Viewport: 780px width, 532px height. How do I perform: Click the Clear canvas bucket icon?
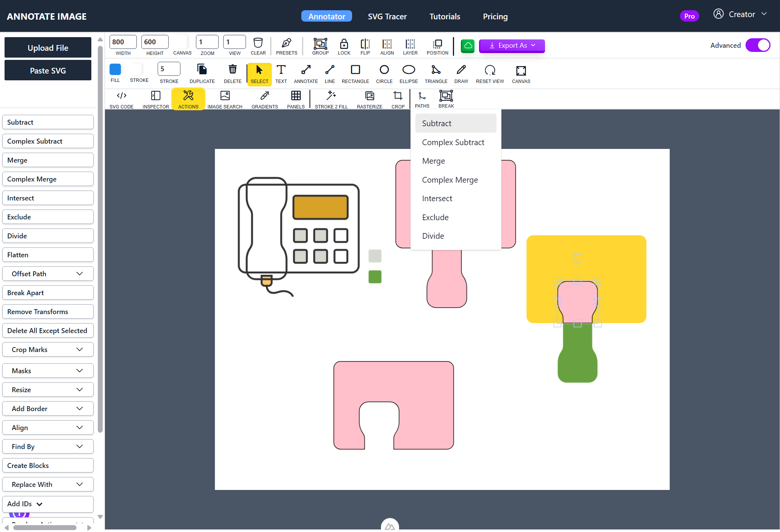258,43
